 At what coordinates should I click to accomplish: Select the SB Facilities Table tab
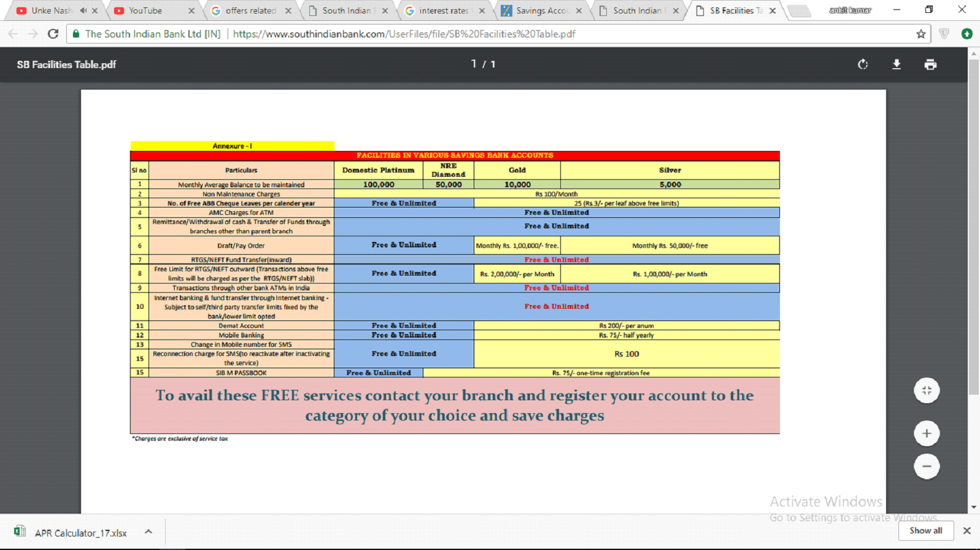(736, 10)
